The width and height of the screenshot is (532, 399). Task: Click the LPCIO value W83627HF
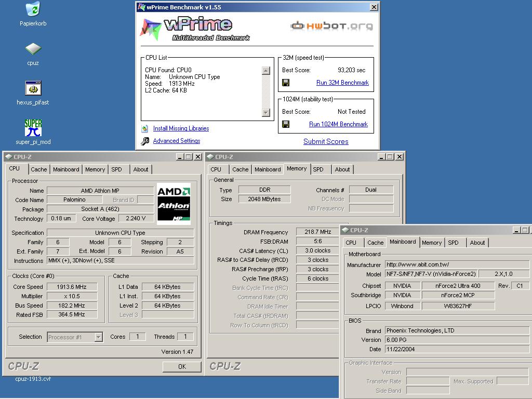tap(458, 305)
